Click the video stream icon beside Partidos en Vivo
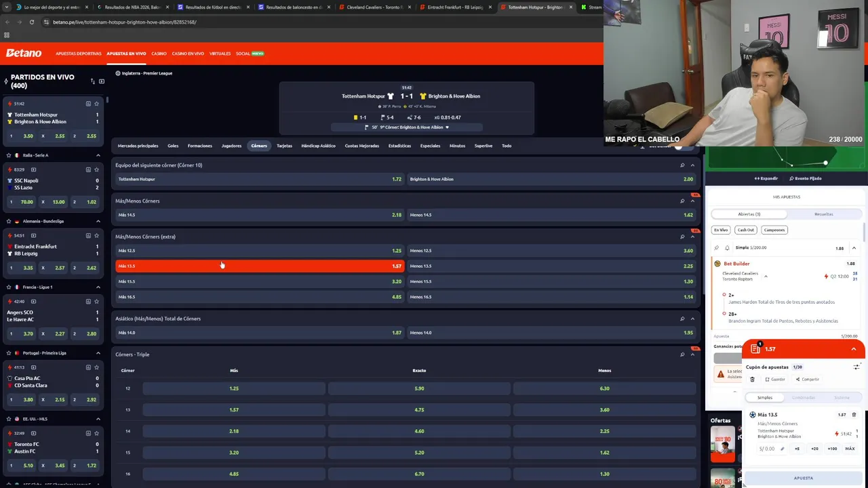Image resolution: width=868 pixels, height=488 pixels. [102, 81]
